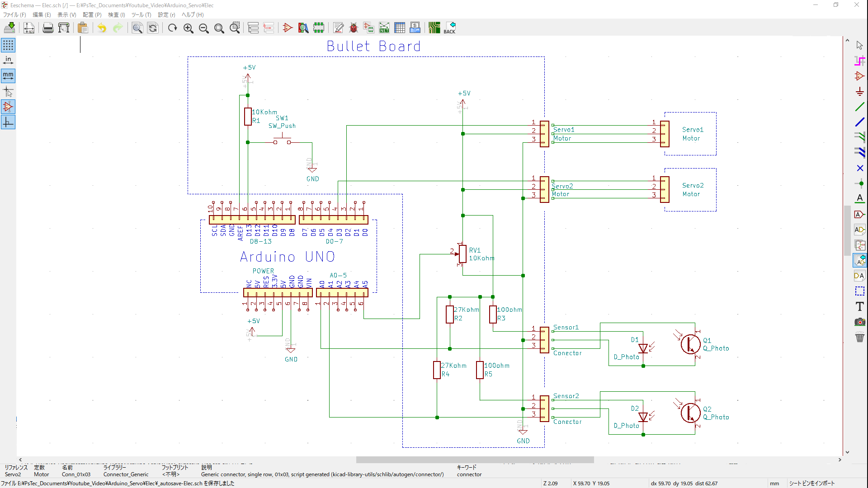This screenshot has height=488, width=868.
Task: Run the electrical rules check ladybug
Action: 354,28
